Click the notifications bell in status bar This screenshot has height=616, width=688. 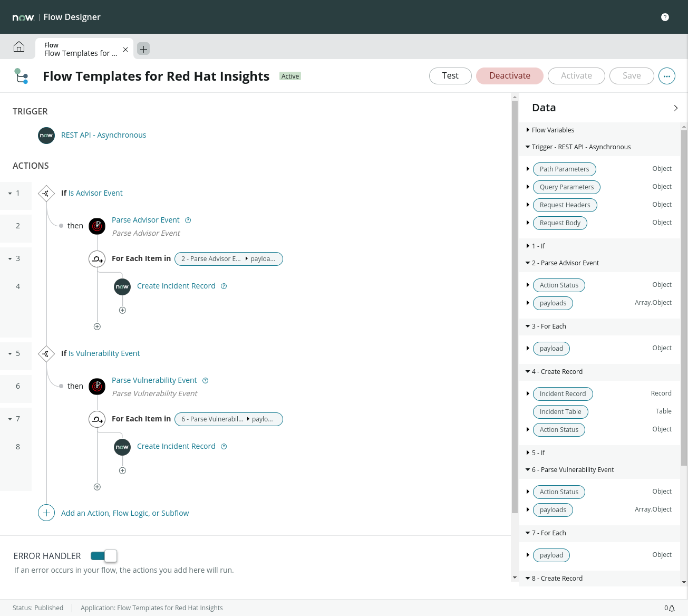point(672,608)
